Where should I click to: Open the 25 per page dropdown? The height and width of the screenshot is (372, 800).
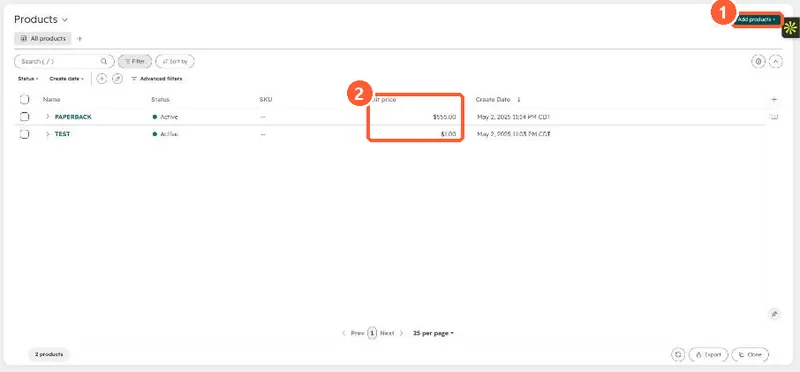pos(433,333)
